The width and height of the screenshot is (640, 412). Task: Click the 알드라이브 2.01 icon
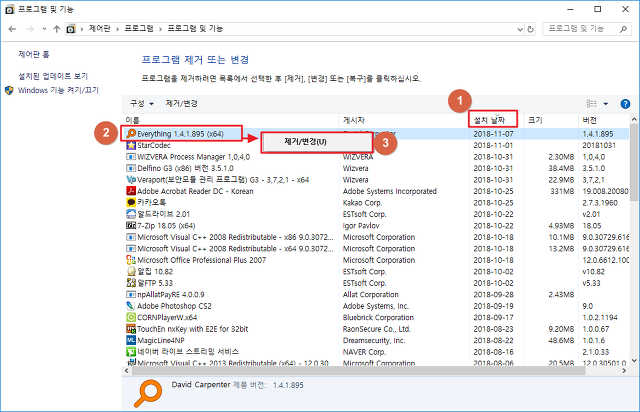[131, 214]
